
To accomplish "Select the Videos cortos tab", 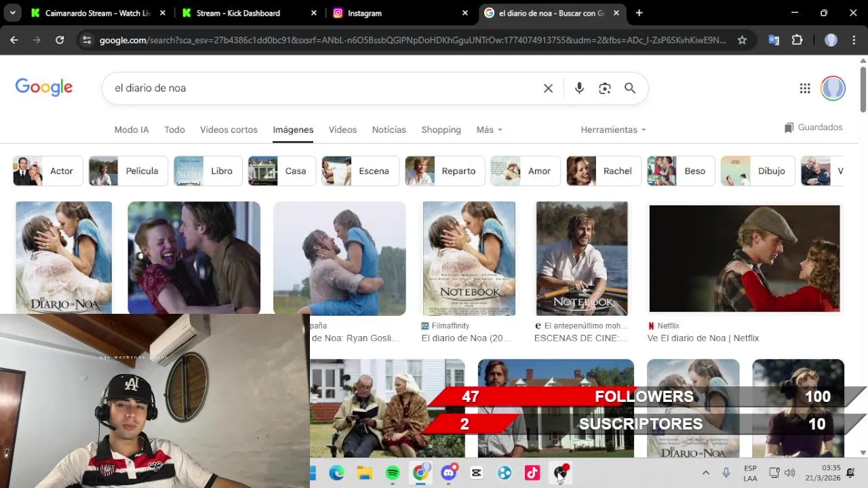I will pos(229,129).
